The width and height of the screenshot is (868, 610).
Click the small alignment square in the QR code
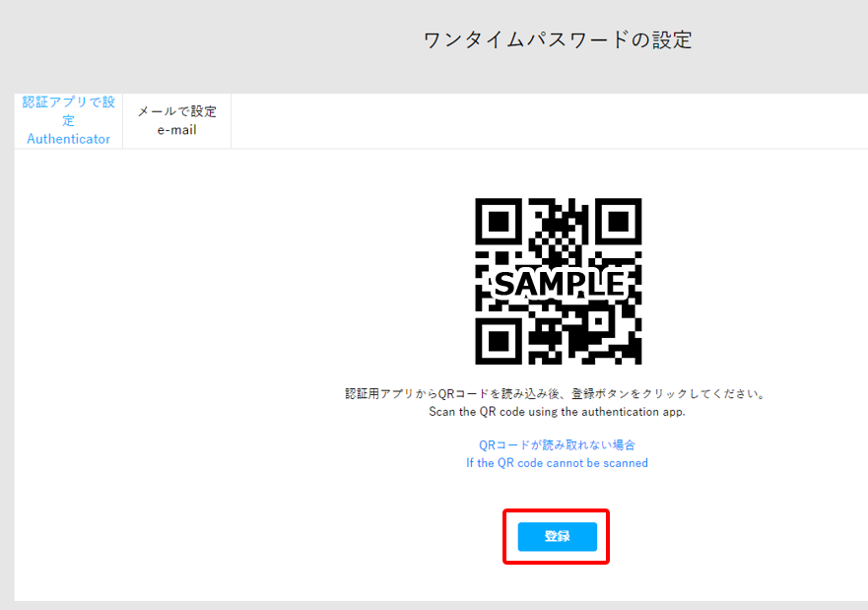click(x=598, y=321)
